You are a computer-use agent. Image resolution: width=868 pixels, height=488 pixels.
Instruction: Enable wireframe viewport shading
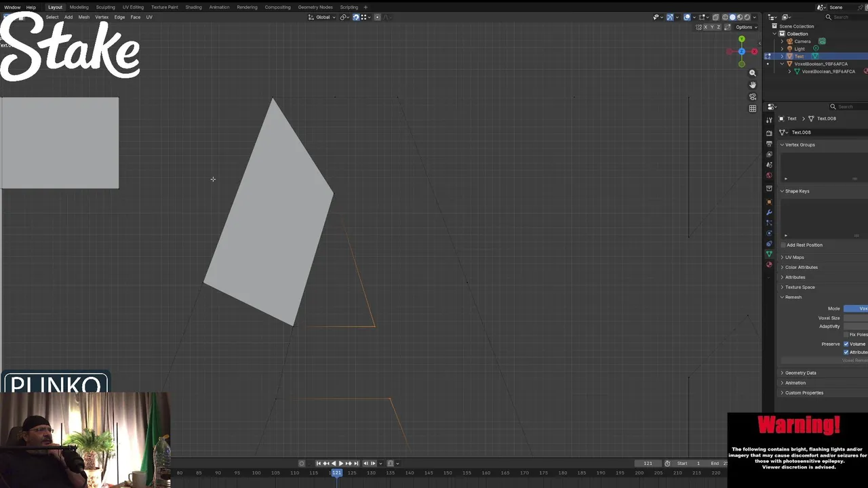[x=725, y=17]
